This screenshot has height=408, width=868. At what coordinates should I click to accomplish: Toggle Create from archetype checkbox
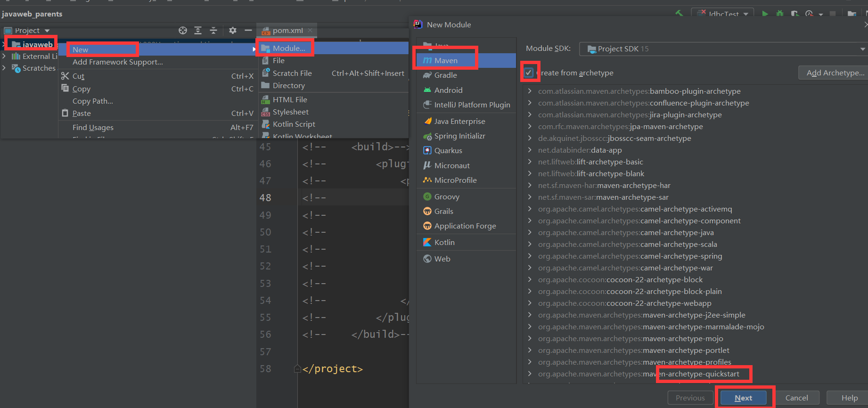point(529,73)
